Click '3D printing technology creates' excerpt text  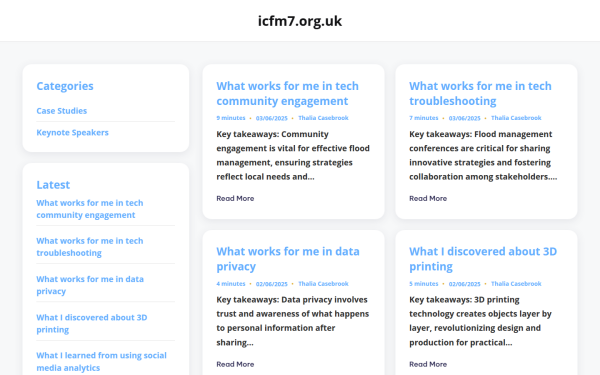click(x=480, y=321)
